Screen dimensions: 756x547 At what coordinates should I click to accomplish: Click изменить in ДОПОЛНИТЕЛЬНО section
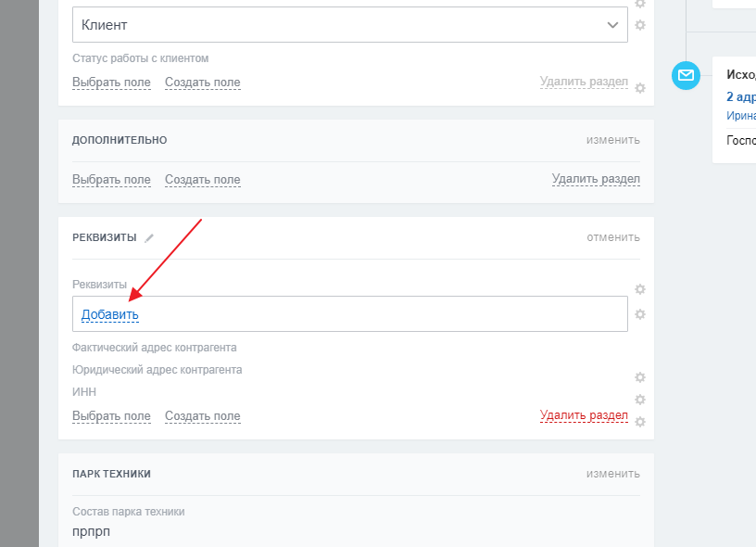tap(612, 140)
